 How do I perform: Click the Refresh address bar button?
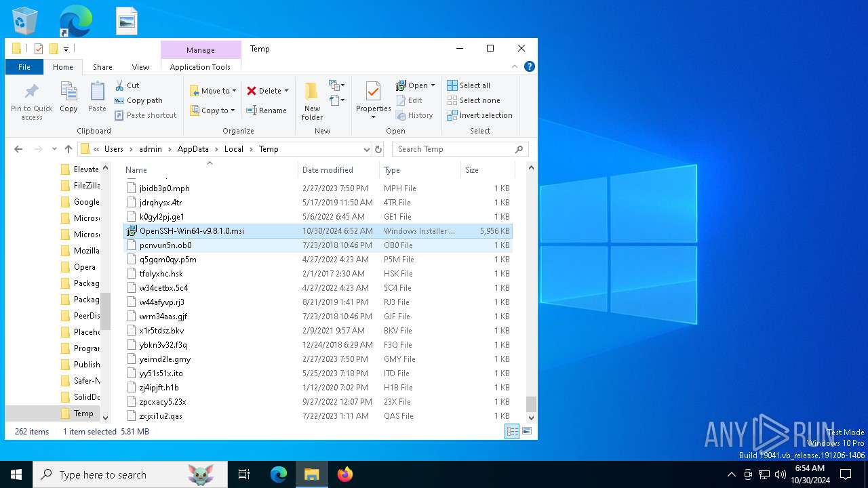point(378,149)
